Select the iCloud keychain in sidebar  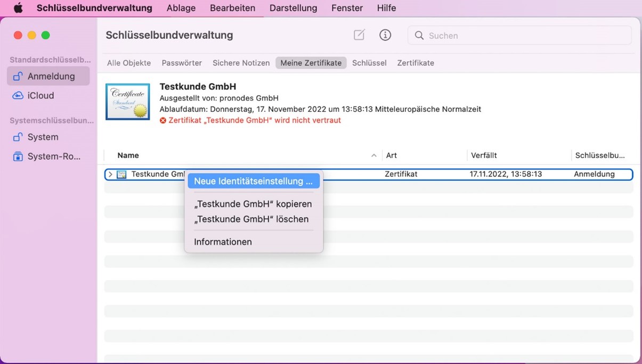point(40,96)
